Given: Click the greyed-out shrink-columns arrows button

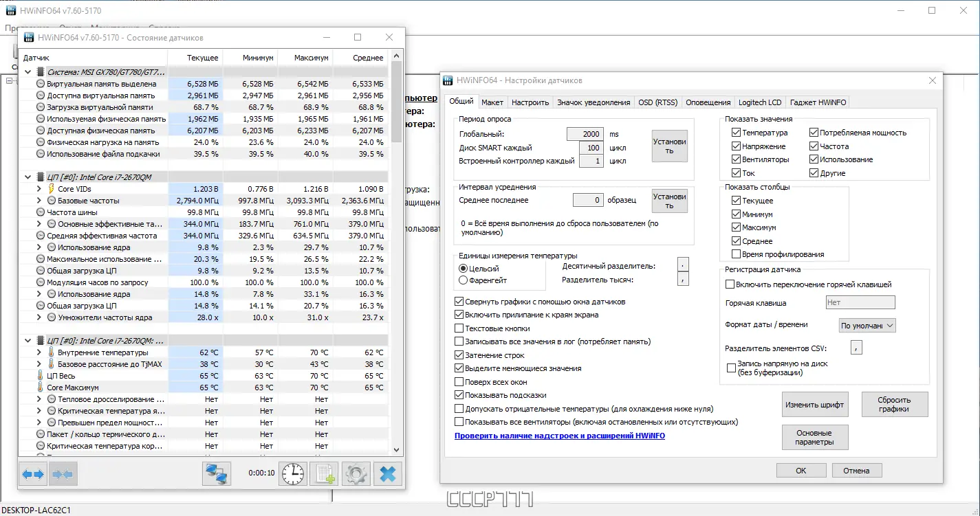Looking at the screenshot, I should point(63,473).
